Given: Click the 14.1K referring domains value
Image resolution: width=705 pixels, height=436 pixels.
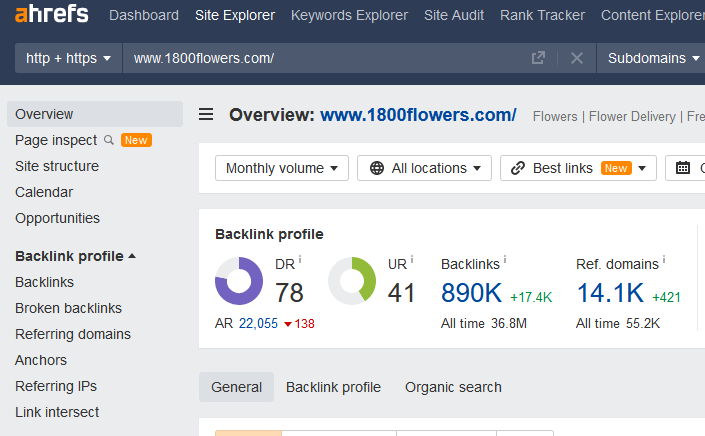Looking at the screenshot, I should click(x=610, y=293).
